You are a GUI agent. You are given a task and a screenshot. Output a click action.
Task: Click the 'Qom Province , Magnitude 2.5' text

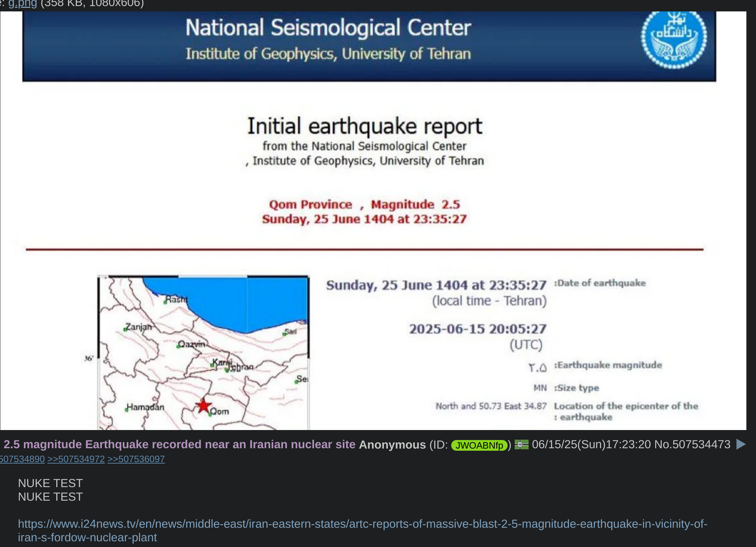pyautogui.click(x=364, y=204)
